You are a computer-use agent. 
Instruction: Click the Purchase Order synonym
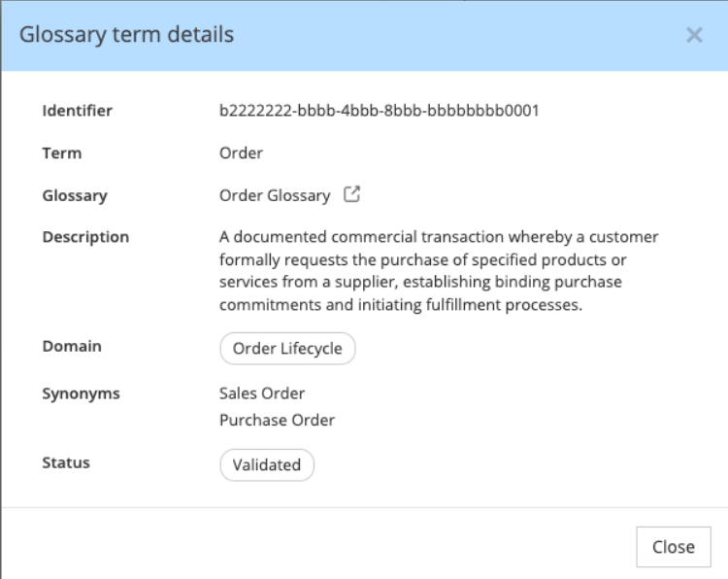pos(277,421)
